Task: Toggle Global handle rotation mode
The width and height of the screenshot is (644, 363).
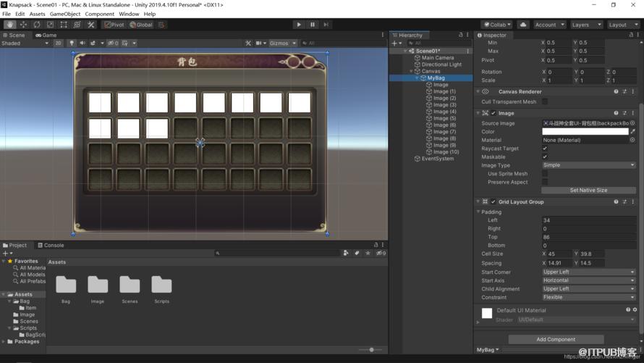Action: [x=141, y=25]
